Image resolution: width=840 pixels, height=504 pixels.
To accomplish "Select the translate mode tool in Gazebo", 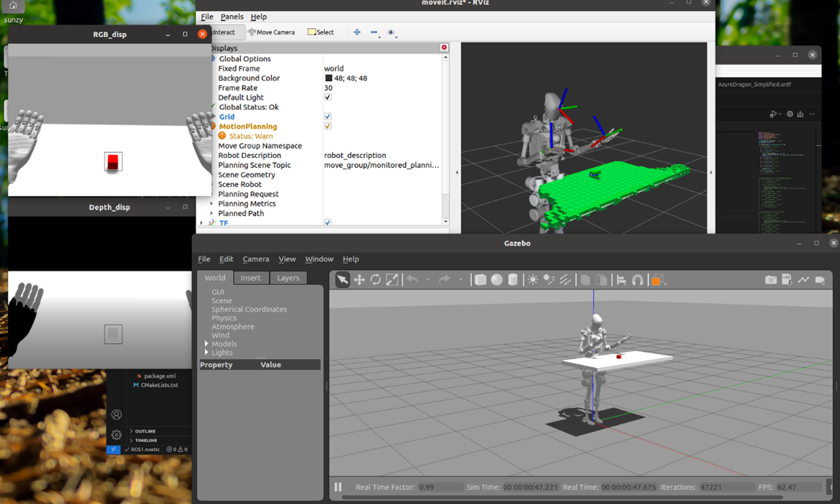I will coord(359,280).
